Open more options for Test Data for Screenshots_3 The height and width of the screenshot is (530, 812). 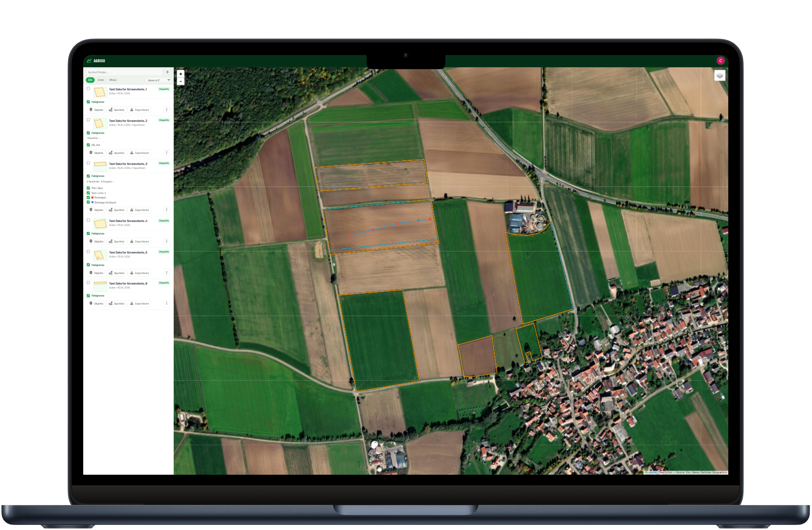click(166, 210)
